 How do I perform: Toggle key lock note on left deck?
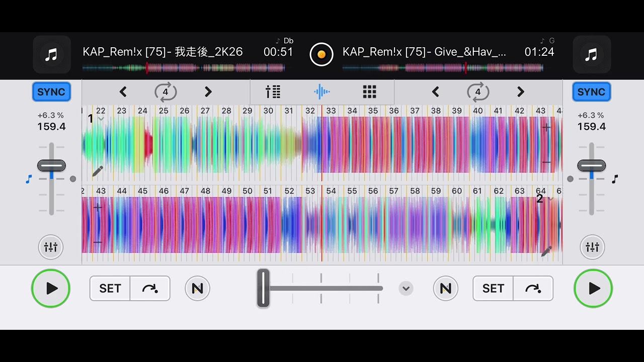click(29, 179)
